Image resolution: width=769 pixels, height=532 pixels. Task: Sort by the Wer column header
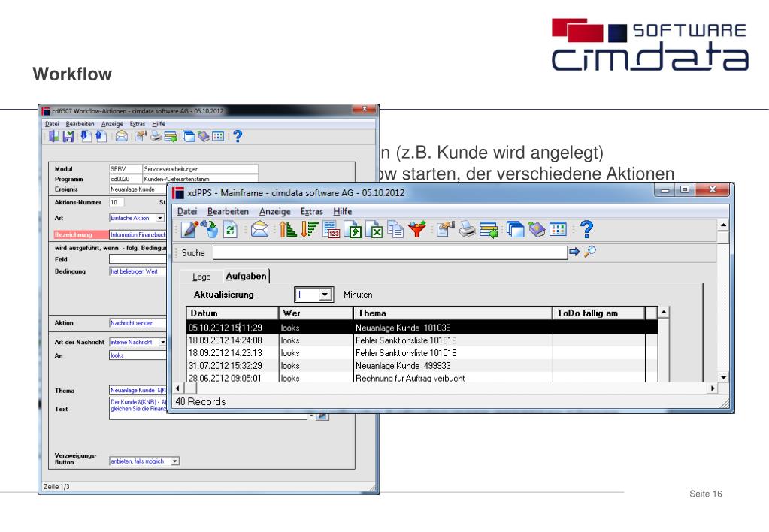(316, 313)
